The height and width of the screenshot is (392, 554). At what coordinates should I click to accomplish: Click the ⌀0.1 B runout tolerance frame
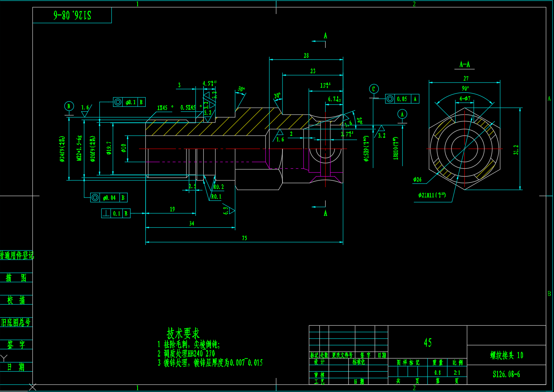point(129,102)
